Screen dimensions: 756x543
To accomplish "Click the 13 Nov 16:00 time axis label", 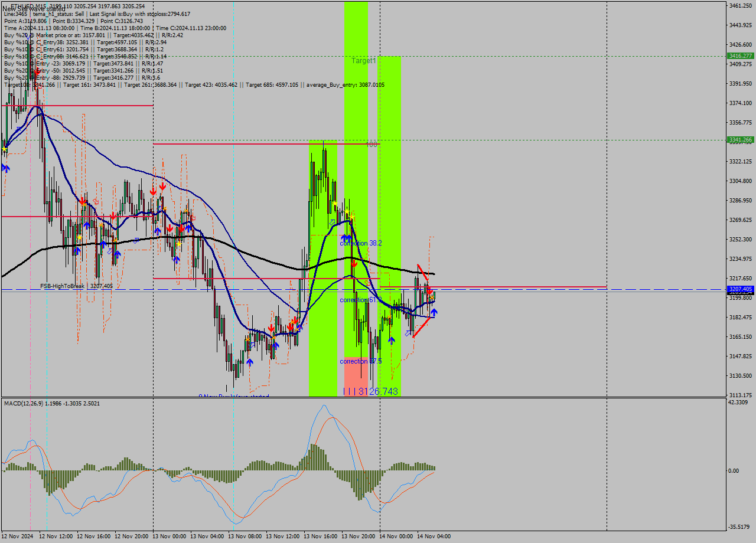I will point(320,537).
